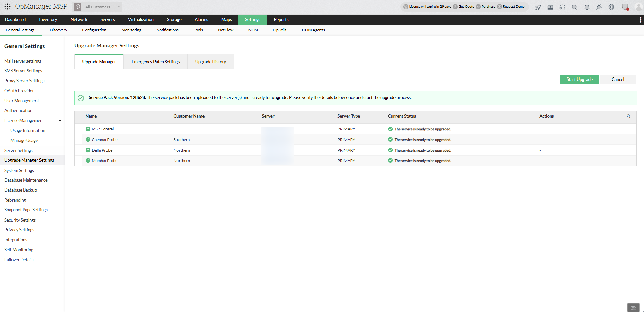This screenshot has height=312, width=644.
Task: Click the Cancel button
Action: click(x=618, y=80)
